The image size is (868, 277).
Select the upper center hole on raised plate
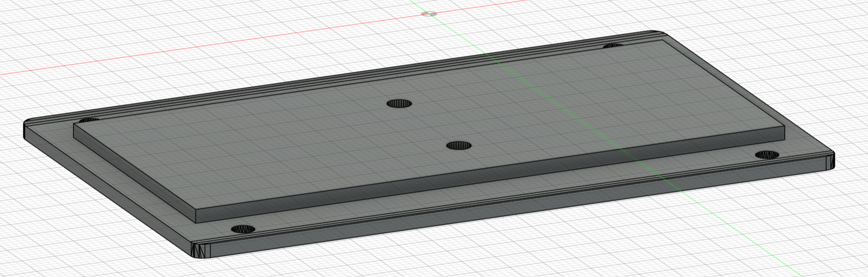[x=399, y=104]
